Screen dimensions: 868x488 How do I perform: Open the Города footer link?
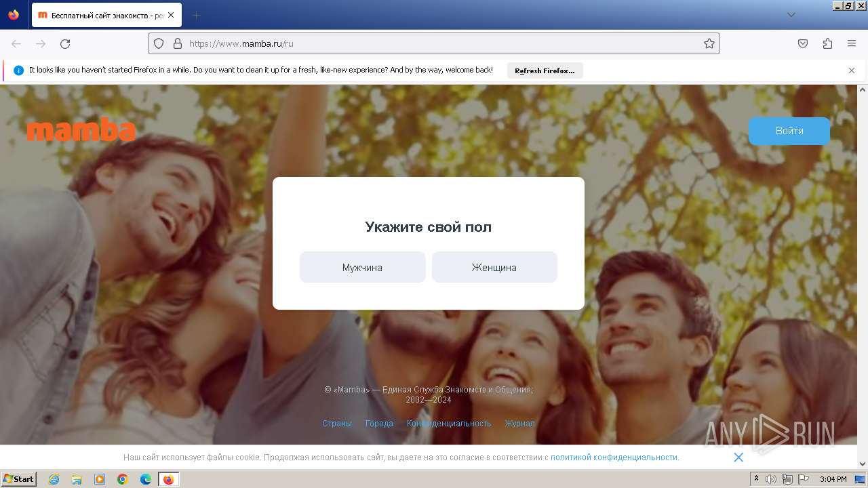click(379, 424)
